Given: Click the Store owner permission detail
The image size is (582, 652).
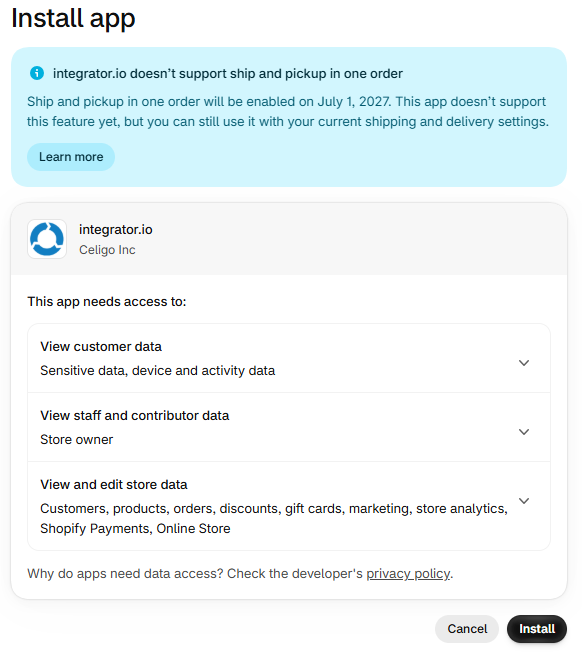Looking at the screenshot, I should tap(76, 440).
